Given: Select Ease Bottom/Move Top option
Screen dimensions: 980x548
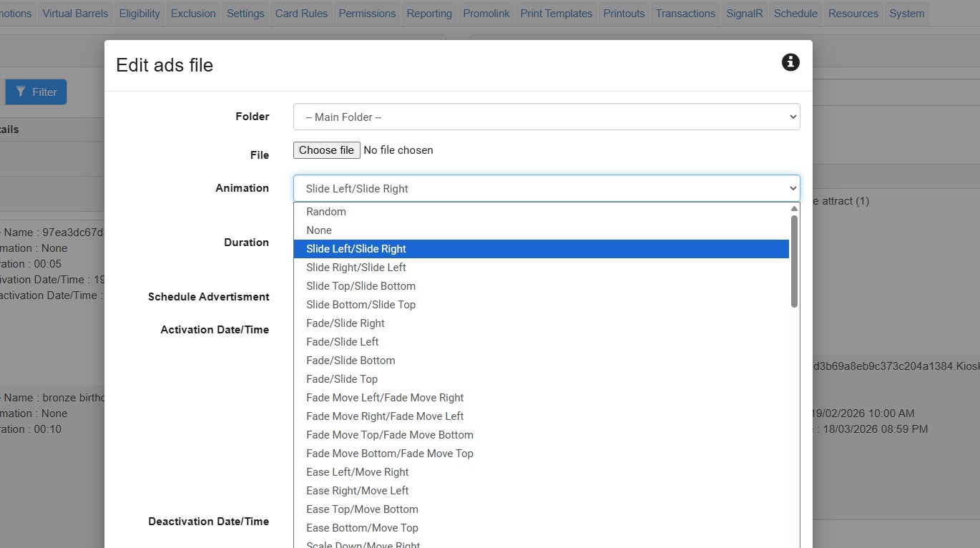Looking at the screenshot, I should pos(362,528).
